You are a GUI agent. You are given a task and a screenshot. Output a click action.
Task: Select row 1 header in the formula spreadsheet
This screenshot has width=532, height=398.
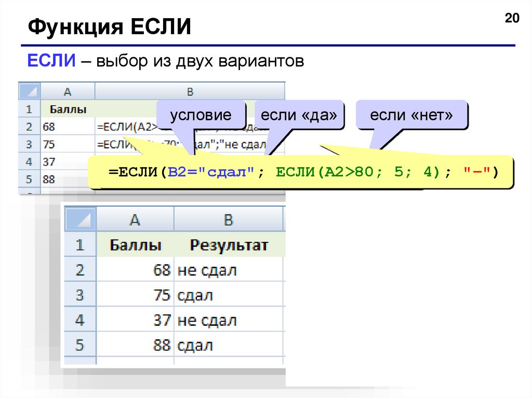click(30, 109)
